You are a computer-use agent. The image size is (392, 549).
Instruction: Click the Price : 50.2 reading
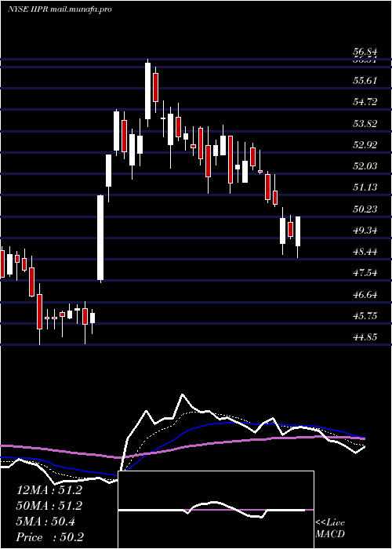coord(49,537)
